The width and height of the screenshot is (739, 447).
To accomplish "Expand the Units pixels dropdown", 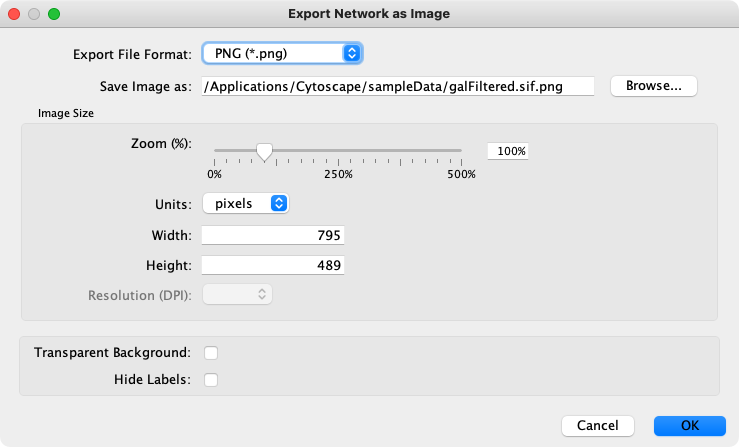I will [246, 203].
